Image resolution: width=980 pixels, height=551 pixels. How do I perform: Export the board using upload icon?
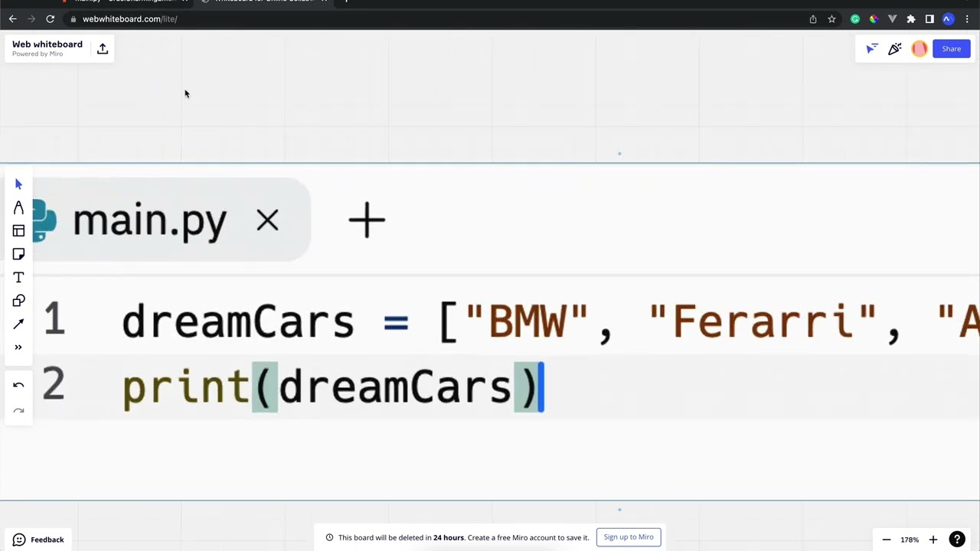pos(103,49)
